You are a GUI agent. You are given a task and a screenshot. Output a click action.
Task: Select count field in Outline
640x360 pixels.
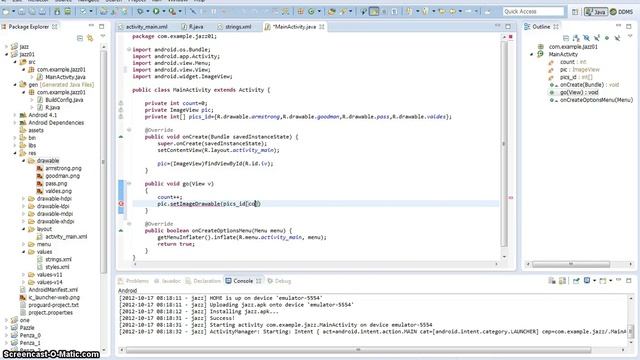click(x=567, y=62)
